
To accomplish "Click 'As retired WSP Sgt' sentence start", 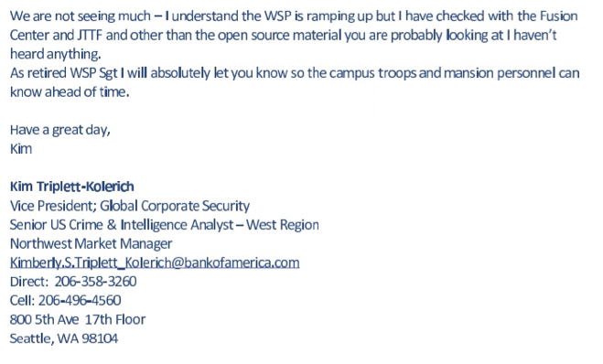I will [63, 73].
